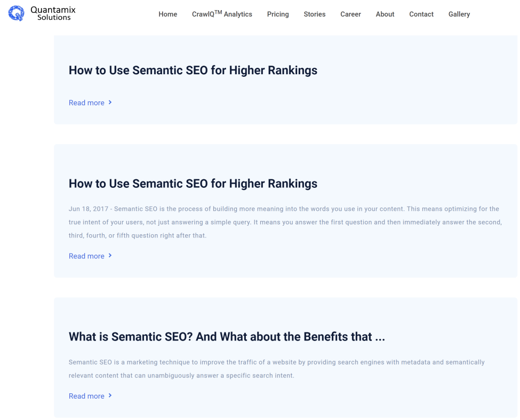Click chevron arrow beside third Read more

(110, 395)
